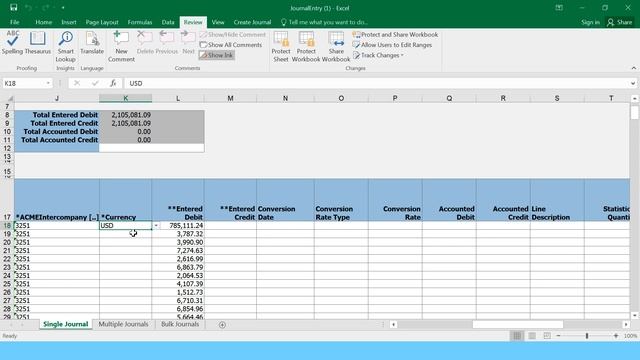640x360 pixels.
Task: Toggle the Show Ink button
Action: 217,55
